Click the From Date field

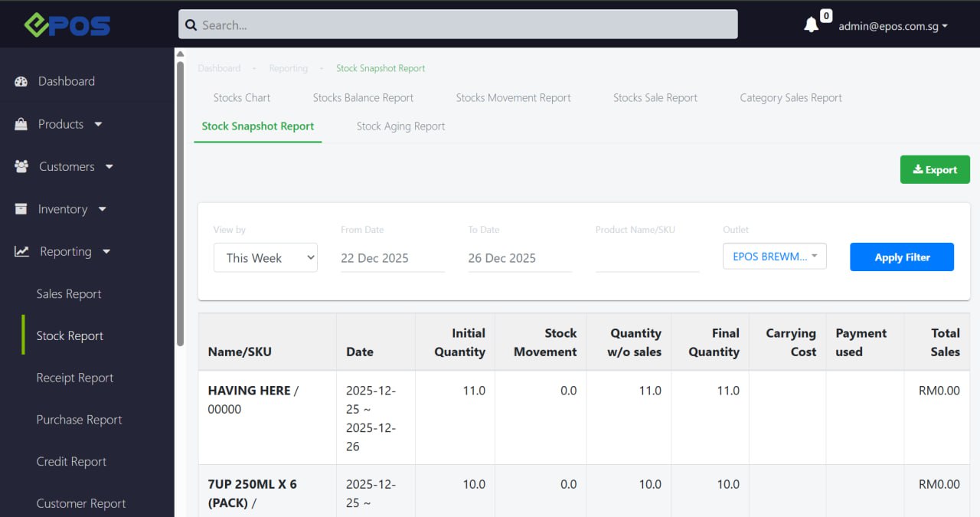pyautogui.click(x=392, y=259)
